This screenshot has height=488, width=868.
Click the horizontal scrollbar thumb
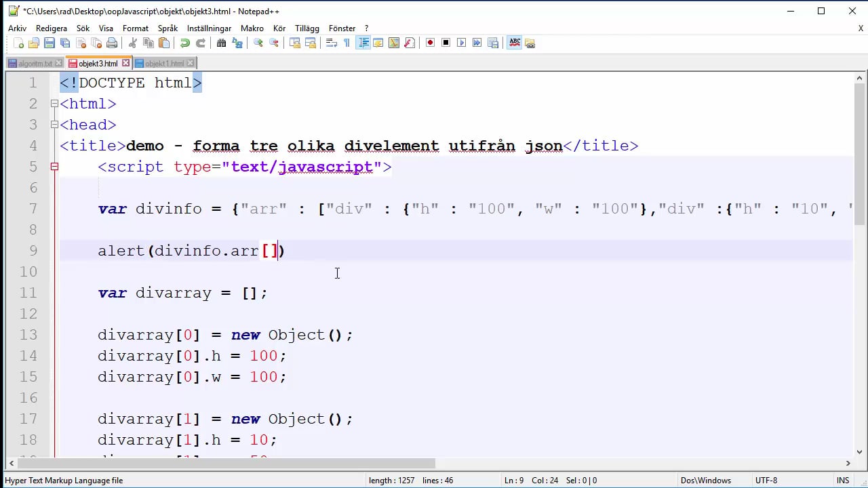[226, 464]
